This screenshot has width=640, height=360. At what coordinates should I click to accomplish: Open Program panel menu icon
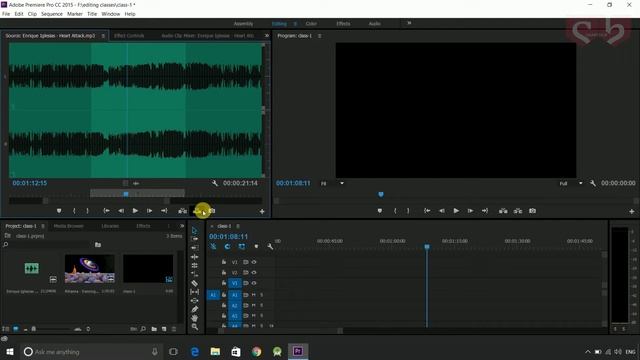[x=319, y=36]
